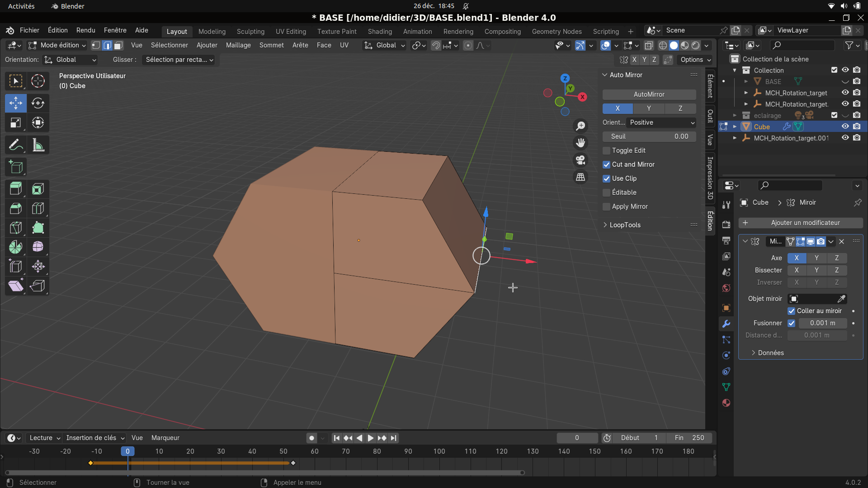Open the Modifiers wrench properties tab
868x488 pixels.
pos(726,324)
